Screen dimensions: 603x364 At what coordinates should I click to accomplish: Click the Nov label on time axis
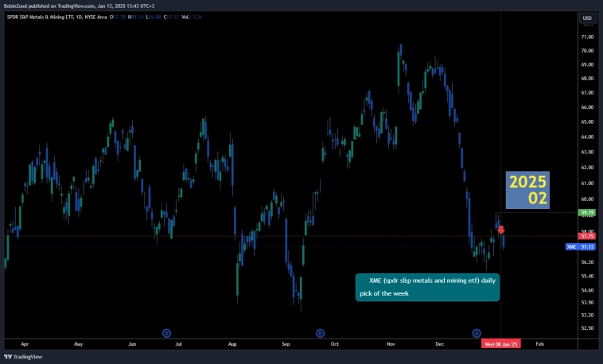tap(391, 344)
